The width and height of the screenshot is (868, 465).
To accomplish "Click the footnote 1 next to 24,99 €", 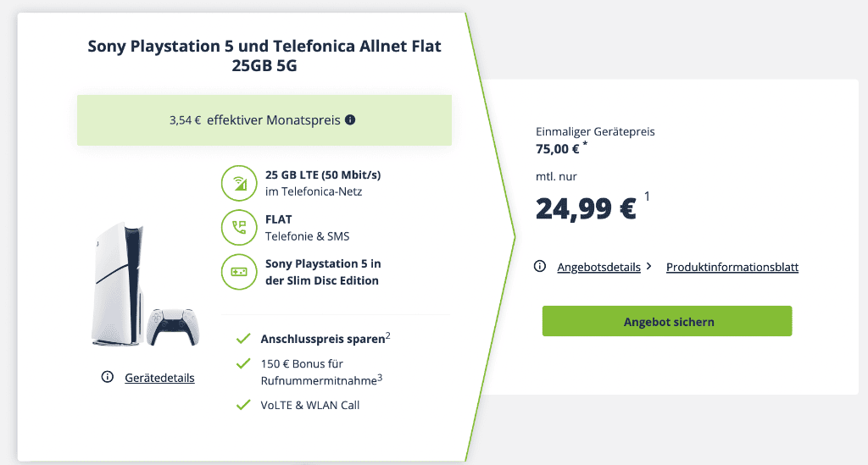I will tap(647, 197).
